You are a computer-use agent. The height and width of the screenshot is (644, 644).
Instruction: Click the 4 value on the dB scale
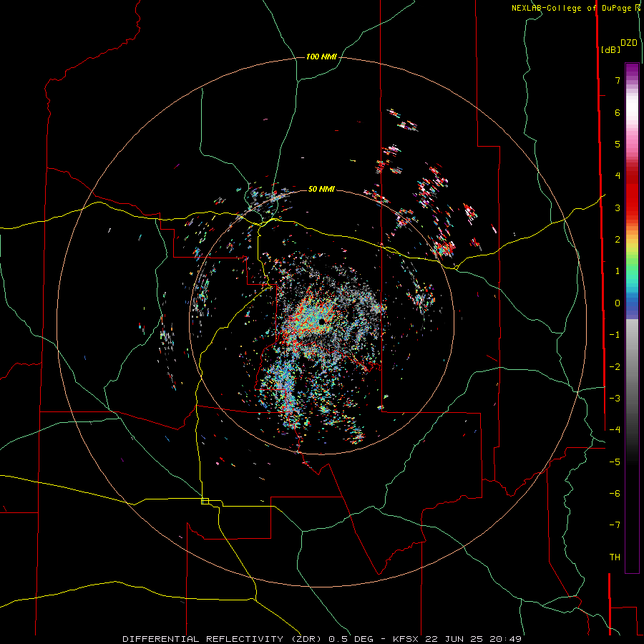(618, 176)
